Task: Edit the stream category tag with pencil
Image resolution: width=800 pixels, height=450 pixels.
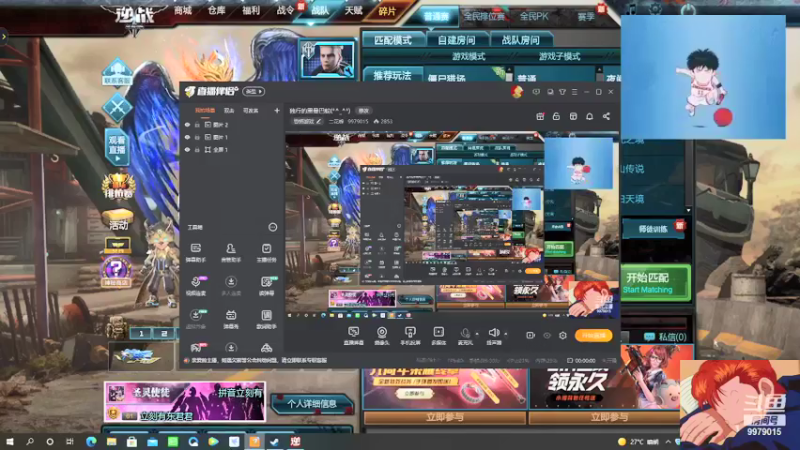Action: click(307, 121)
